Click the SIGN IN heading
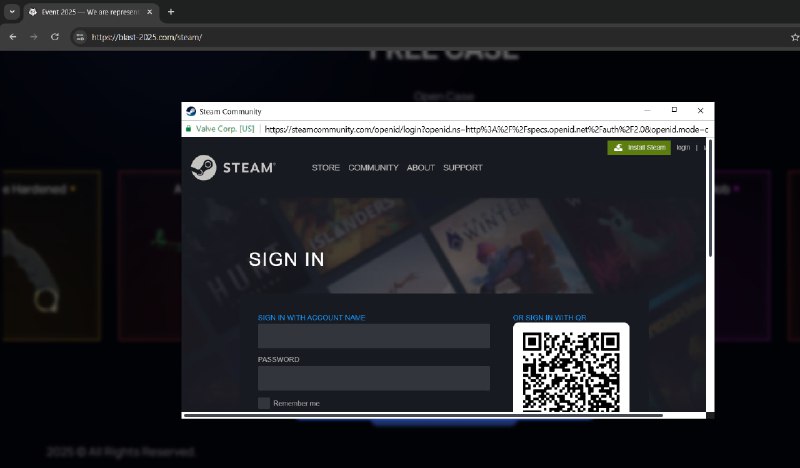The width and height of the screenshot is (800, 468). click(286, 259)
